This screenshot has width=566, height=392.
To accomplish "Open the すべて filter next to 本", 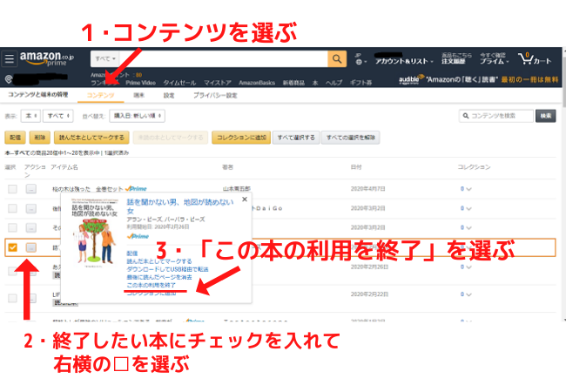I will [x=58, y=116].
